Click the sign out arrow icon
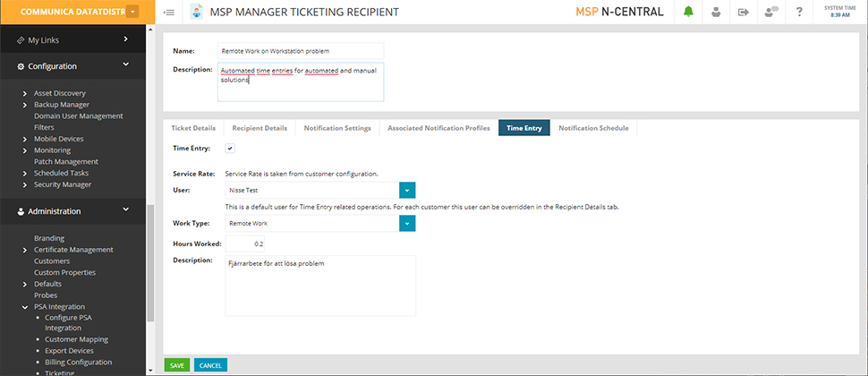Viewport: 868px width, 376px height. point(744,12)
